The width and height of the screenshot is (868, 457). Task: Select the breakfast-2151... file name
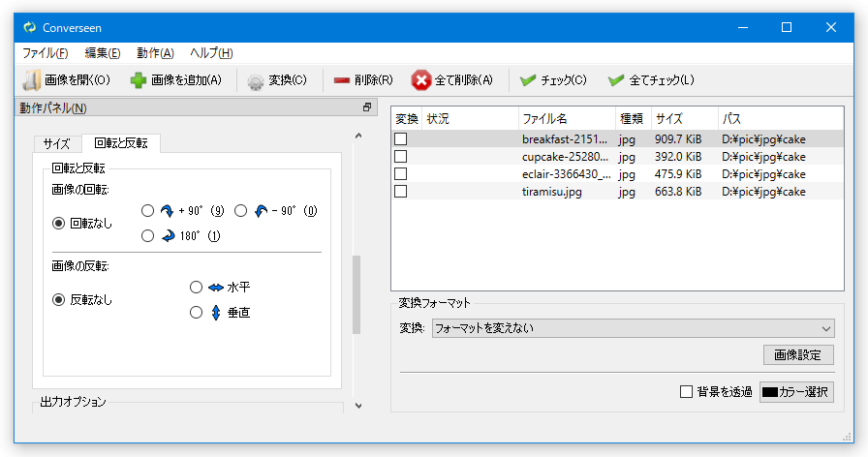click(x=565, y=138)
